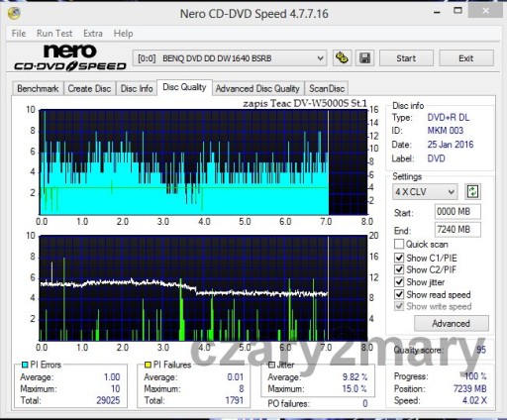
Task: Maximize the Nero CD-DVD Speed window
Action: click(x=457, y=11)
